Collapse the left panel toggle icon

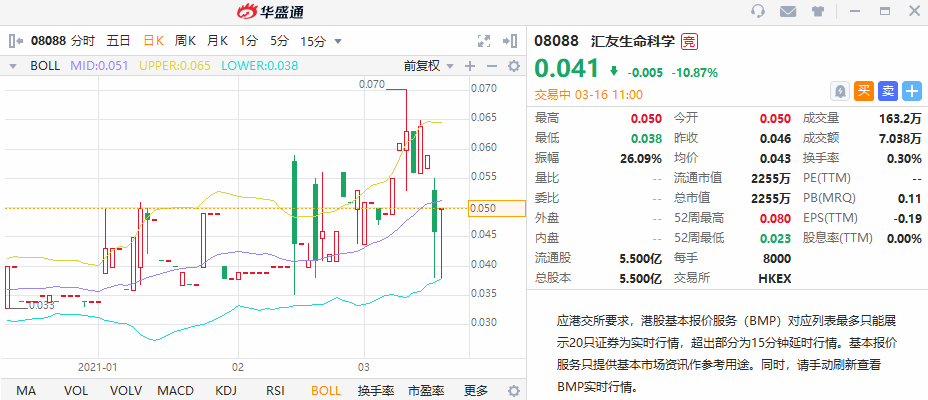click(16, 41)
